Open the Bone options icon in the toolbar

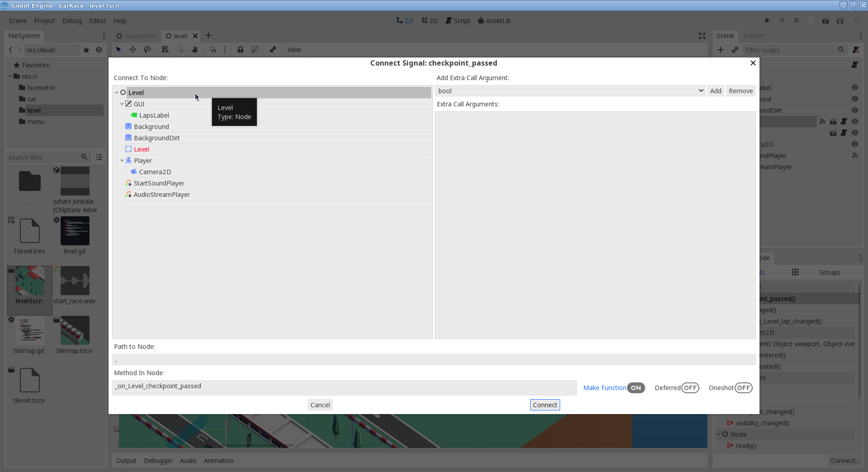click(273, 50)
